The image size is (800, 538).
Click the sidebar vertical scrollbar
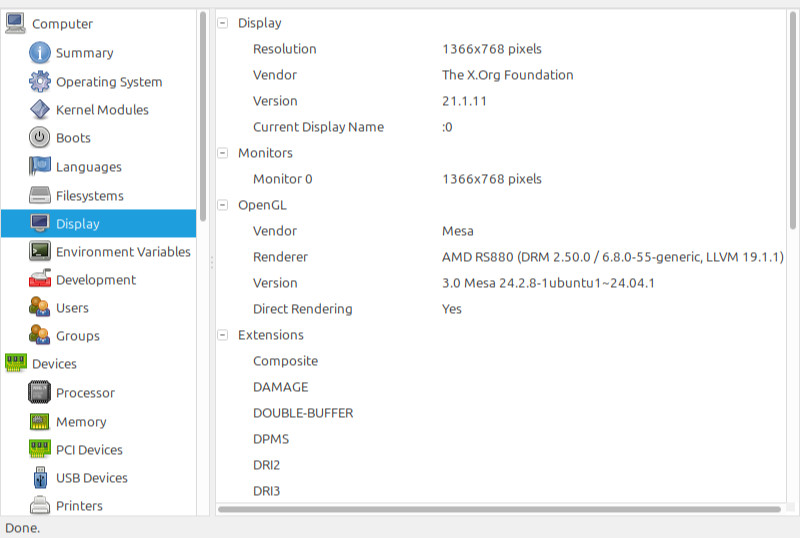(203, 116)
